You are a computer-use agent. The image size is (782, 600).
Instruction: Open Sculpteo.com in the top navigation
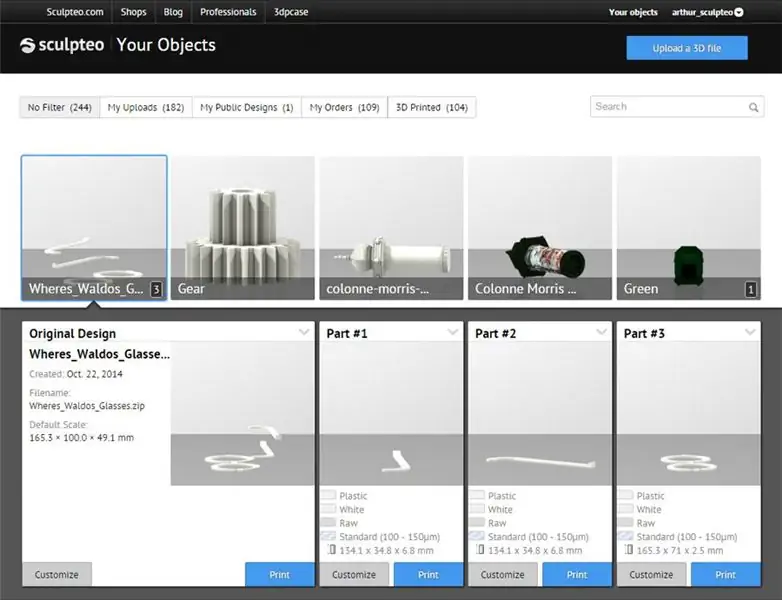(75, 12)
